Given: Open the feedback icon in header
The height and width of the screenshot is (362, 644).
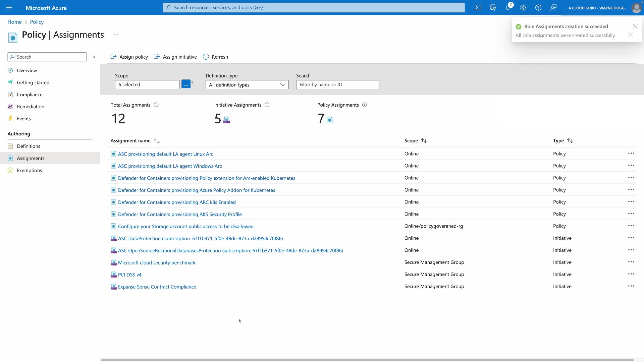Looking at the screenshot, I should click(553, 7).
